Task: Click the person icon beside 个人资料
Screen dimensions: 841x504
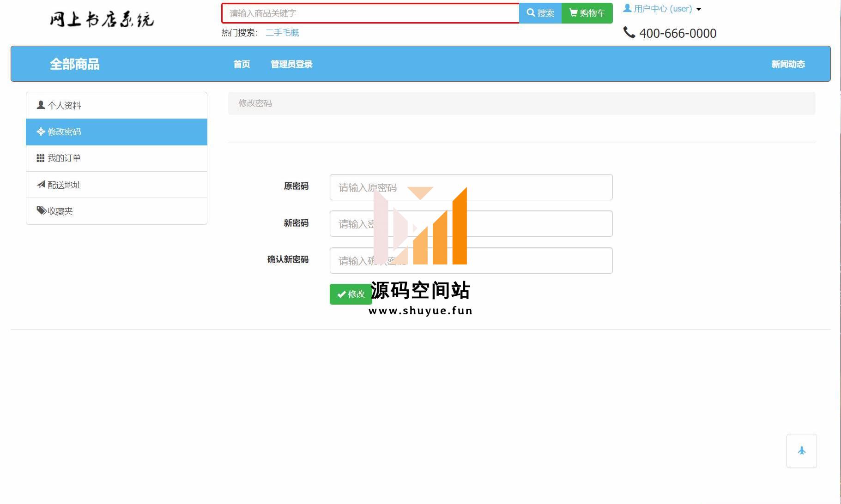Action: tap(41, 105)
